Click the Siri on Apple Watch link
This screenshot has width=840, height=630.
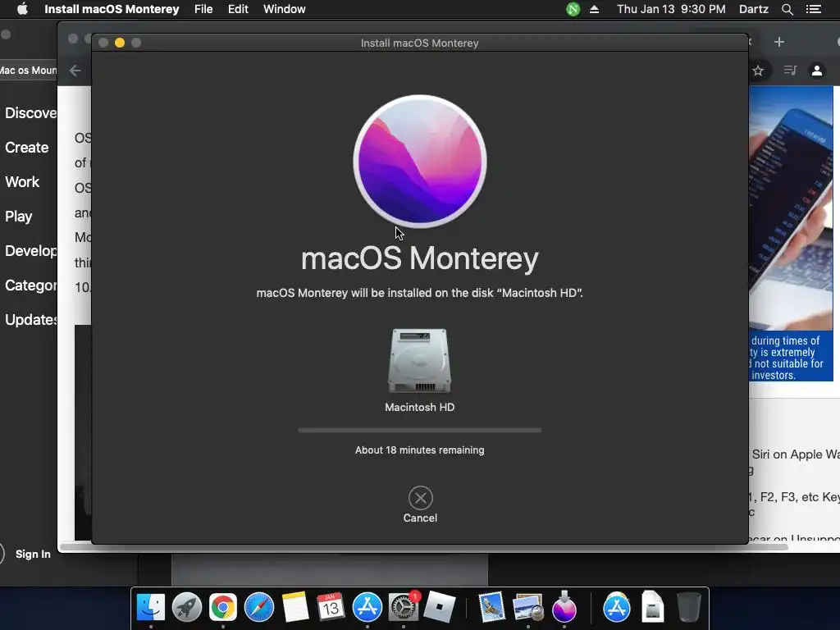[796, 454]
